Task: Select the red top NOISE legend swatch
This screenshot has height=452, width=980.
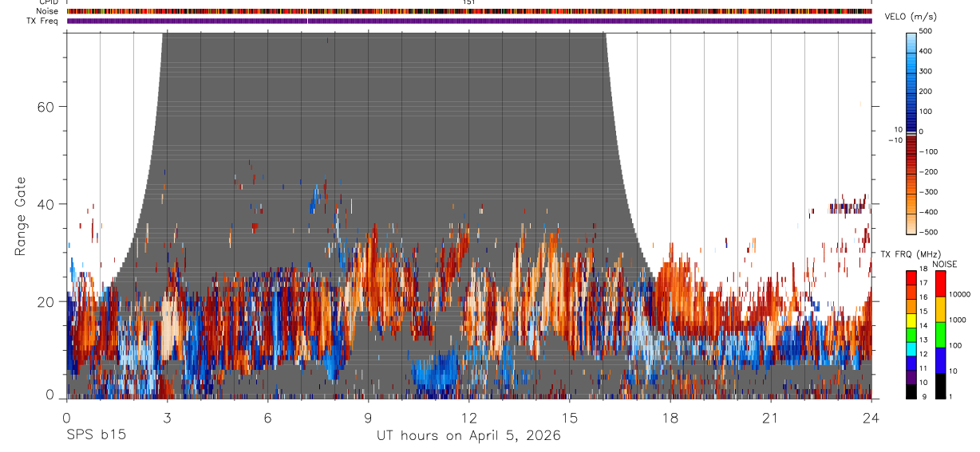Action: coord(941,283)
